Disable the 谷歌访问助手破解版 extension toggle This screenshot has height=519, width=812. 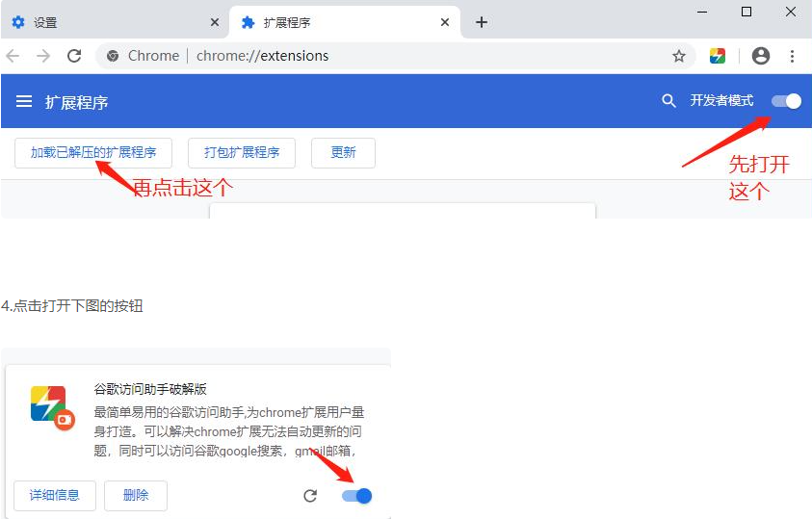coord(356,496)
